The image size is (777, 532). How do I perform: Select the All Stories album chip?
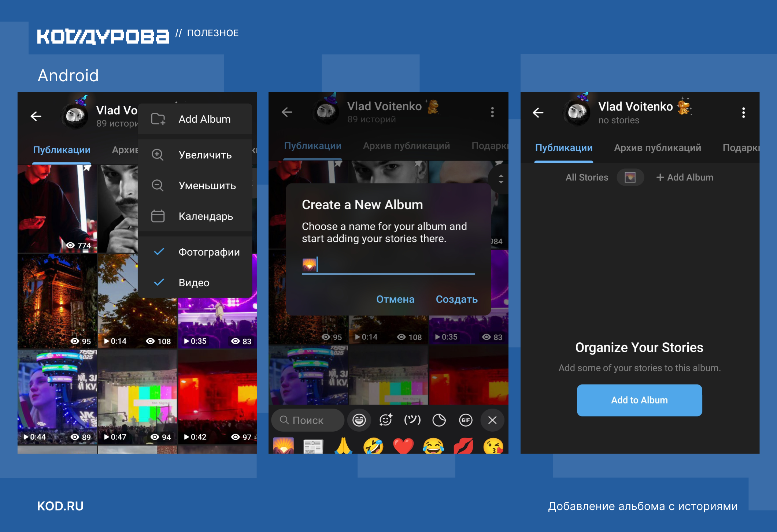(x=587, y=177)
